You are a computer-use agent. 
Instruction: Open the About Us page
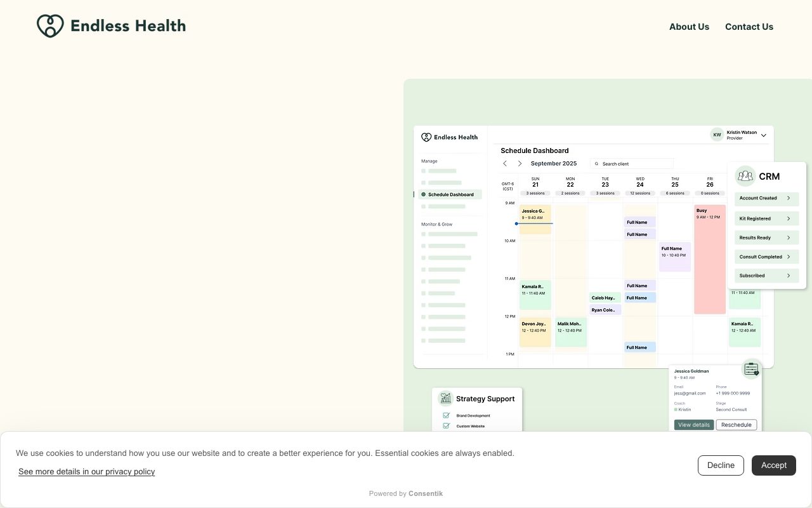tap(689, 27)
